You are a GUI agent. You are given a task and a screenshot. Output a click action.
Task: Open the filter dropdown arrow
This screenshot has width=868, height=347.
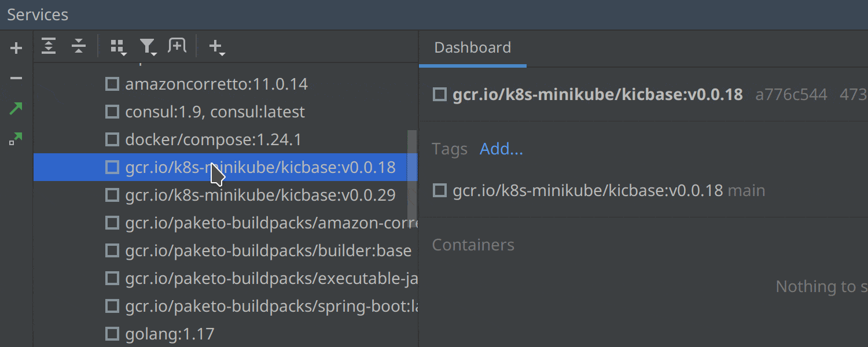(x=154, y=53)
